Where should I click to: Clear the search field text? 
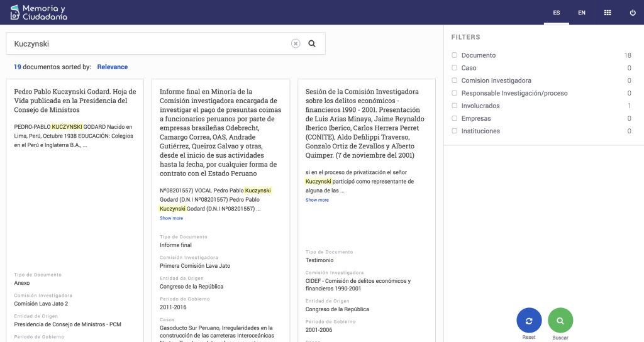[x=296, y=44]
